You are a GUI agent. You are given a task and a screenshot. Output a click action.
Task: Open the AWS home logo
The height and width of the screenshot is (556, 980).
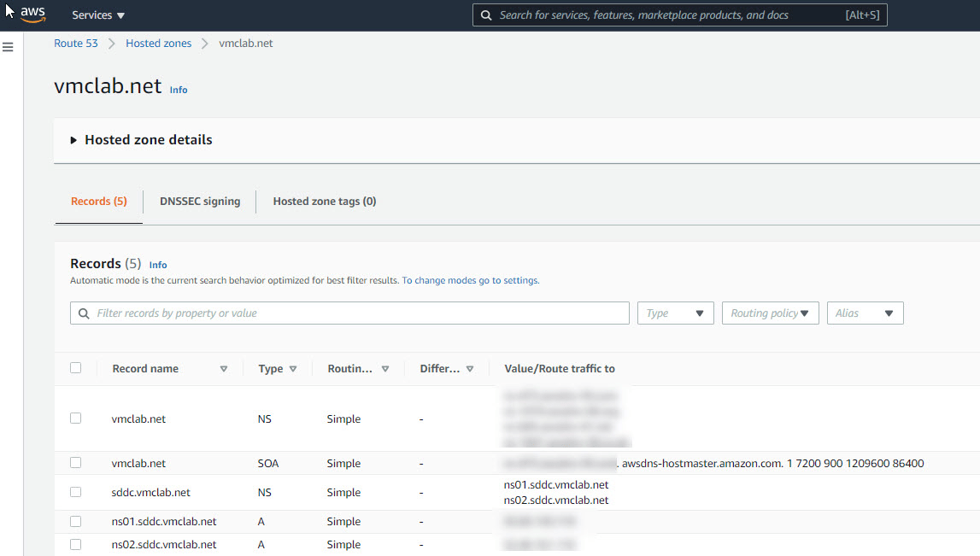tap(32, 14)
